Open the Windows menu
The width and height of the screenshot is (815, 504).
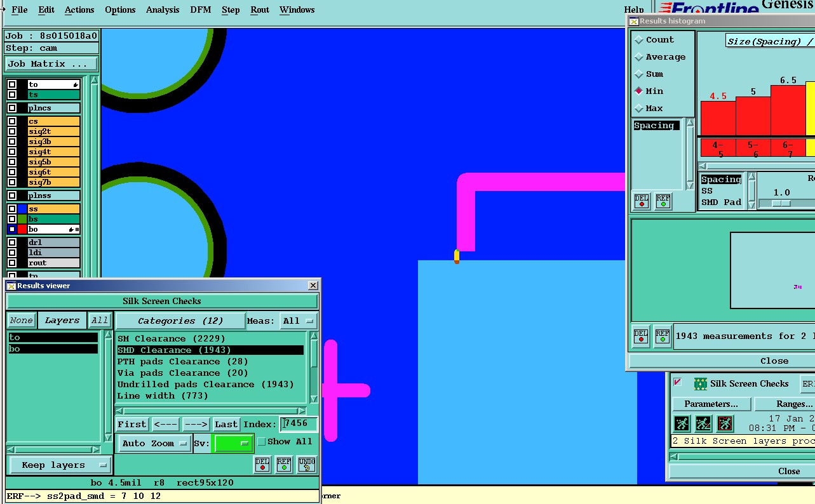click(297, 10)
